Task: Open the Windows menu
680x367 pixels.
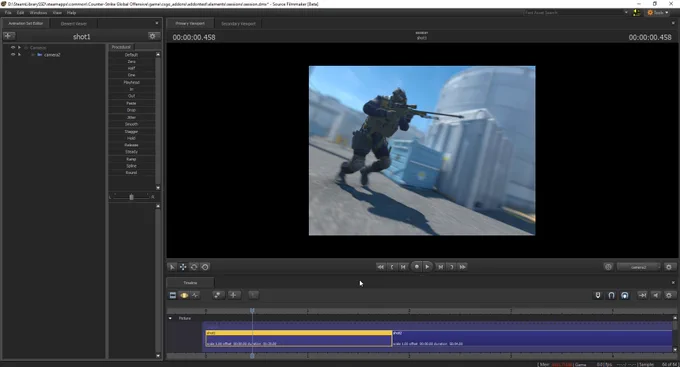Action: click(38, 13)
